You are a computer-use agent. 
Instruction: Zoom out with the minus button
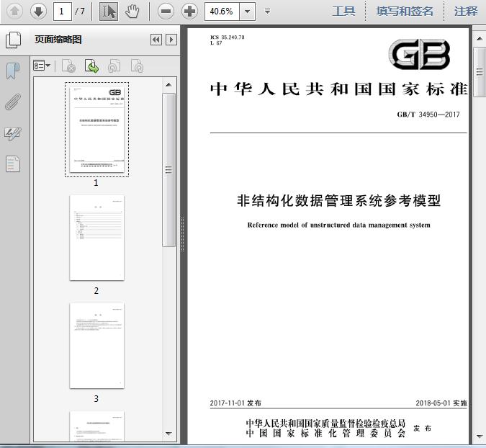coord(166,12)
